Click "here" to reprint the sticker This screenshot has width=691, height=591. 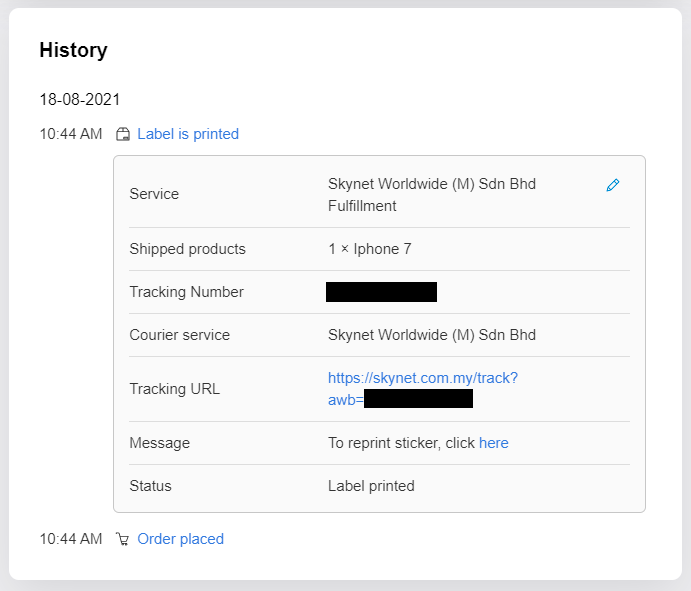tap(494, 443)
